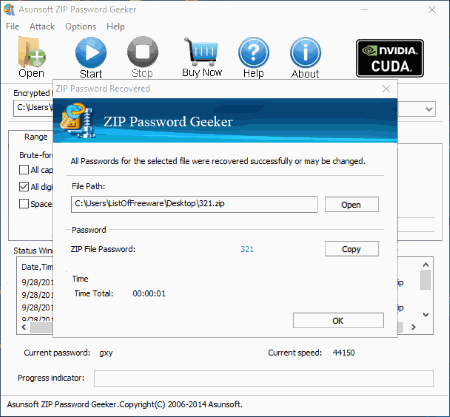Click status window scroll down arrow
This screenshot has height=417, width=450.
426,314
